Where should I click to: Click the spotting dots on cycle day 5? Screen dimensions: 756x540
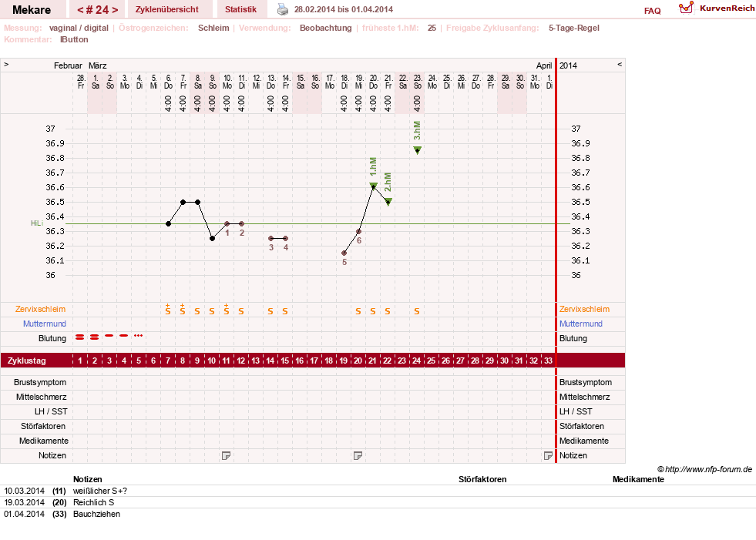139,335
